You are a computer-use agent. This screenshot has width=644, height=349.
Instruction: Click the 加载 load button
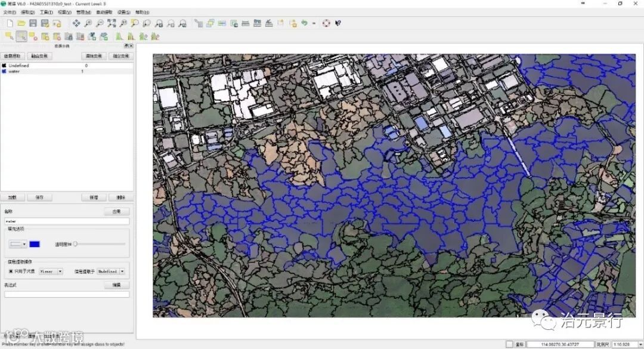click(13, 197)
